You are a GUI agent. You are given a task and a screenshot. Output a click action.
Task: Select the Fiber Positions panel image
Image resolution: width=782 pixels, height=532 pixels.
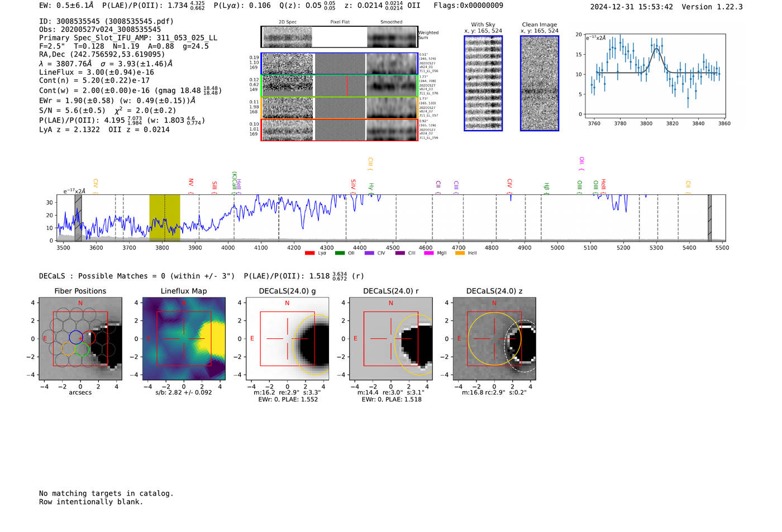tap(80, 339)
